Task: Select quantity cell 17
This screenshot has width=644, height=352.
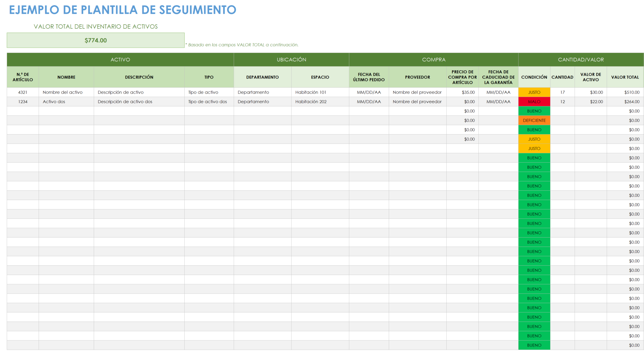Action: tap(562, 92)
